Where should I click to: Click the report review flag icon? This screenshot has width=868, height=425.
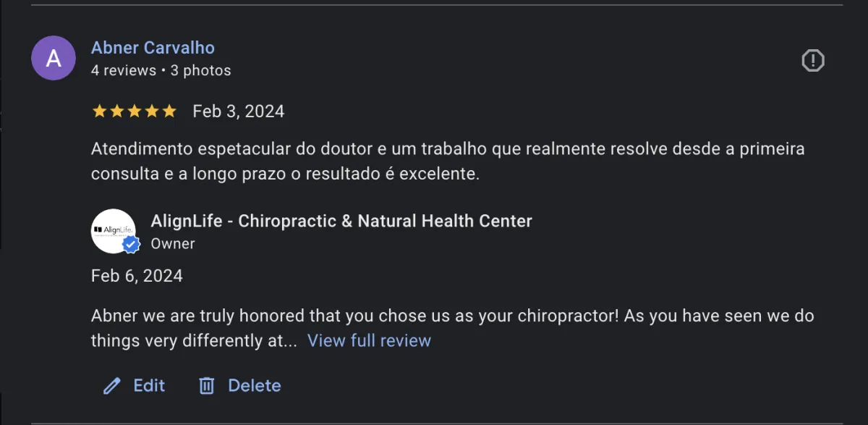(813, 60)
